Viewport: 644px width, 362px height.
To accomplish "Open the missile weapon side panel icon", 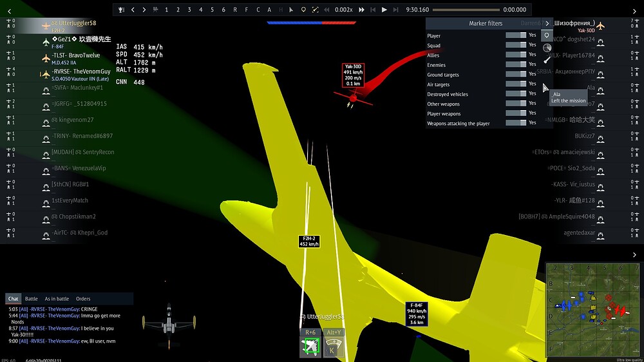I will (x=547, y=60).
